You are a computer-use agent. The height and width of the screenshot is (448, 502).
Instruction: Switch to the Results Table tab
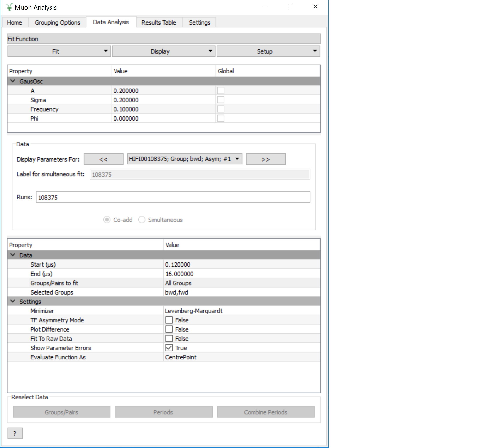tap(159, 22)
